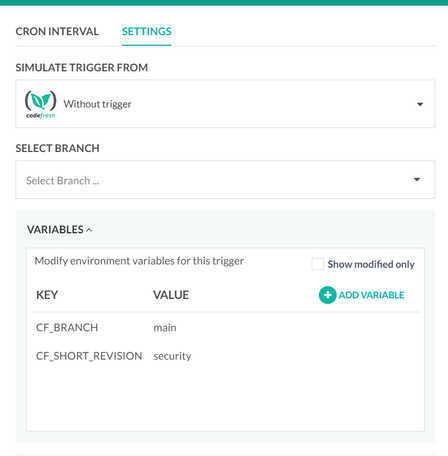Edit the CF_BRANCH value main
Viewport: 448px width, 456px height.
(165, 328)
